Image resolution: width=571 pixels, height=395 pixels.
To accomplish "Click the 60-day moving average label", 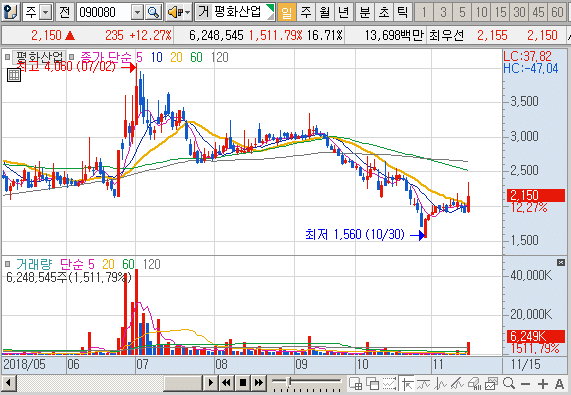I will [196, 57].
